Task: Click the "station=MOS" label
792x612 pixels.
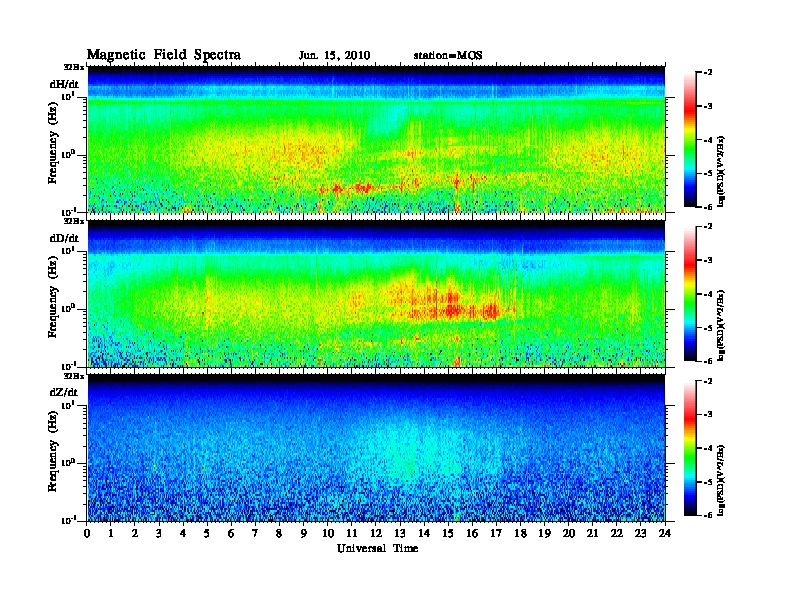Action: coord(448,56)
